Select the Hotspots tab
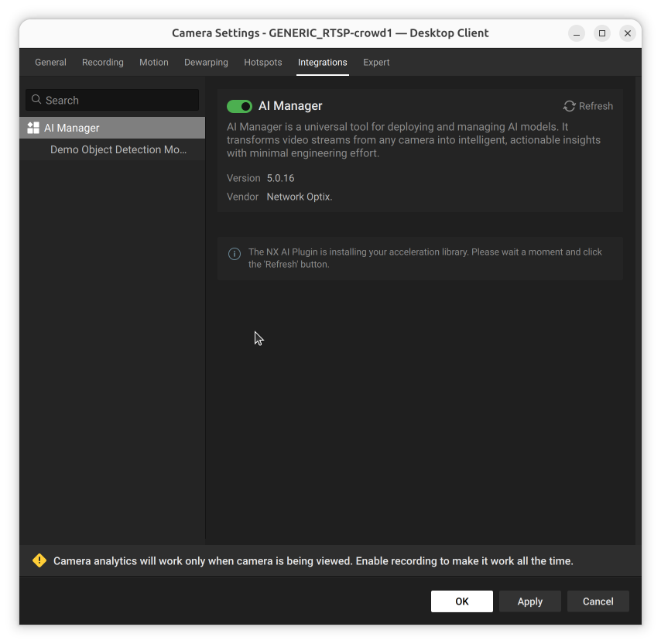Screen dimensions: 661x644 263,63
